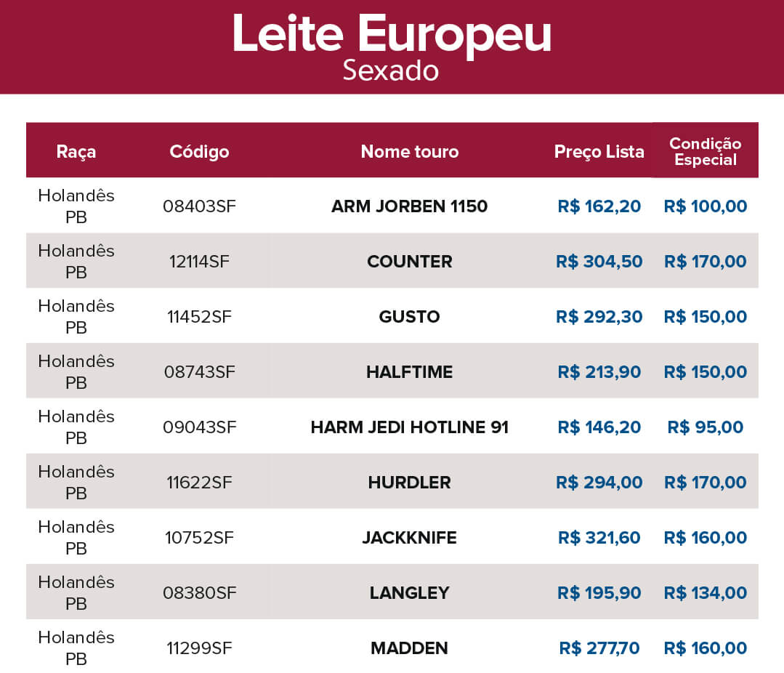Screen dimensions: 784x673
Task: Click the R$ 95,00 special condition price
Action: click(705, 427)
